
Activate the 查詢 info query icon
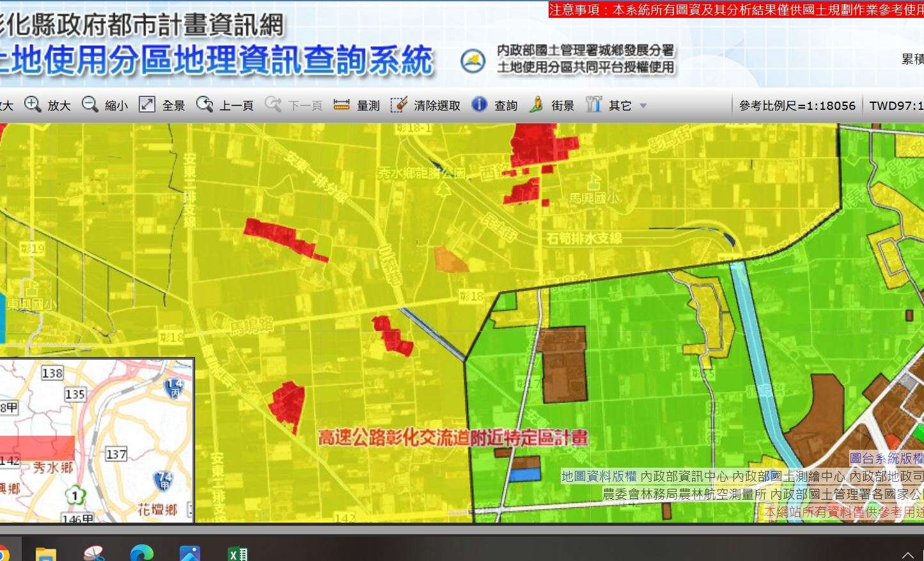point(479,104)
